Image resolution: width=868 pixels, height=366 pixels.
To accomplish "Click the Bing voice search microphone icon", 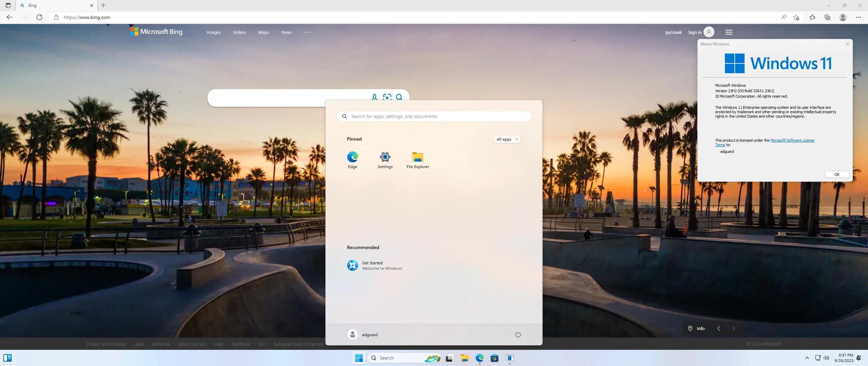I will [374, 97].
